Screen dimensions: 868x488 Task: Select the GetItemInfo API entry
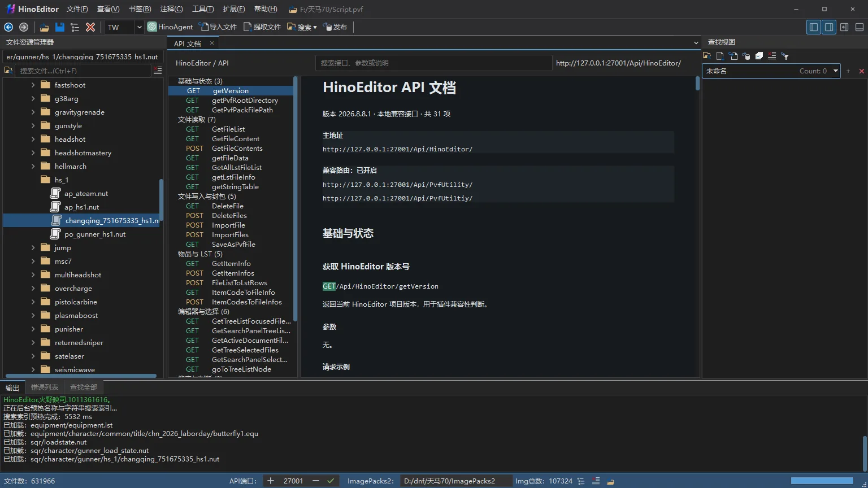(231, 264)
